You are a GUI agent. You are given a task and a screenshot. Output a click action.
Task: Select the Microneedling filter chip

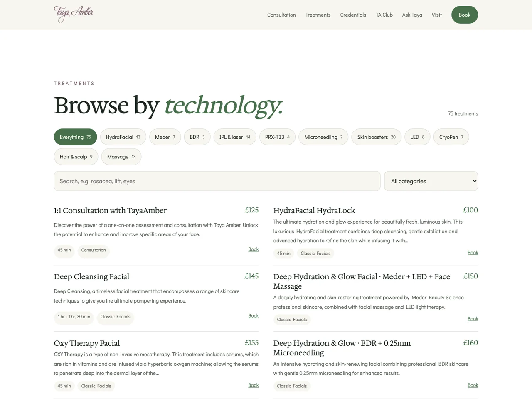[x=323, y=137]
